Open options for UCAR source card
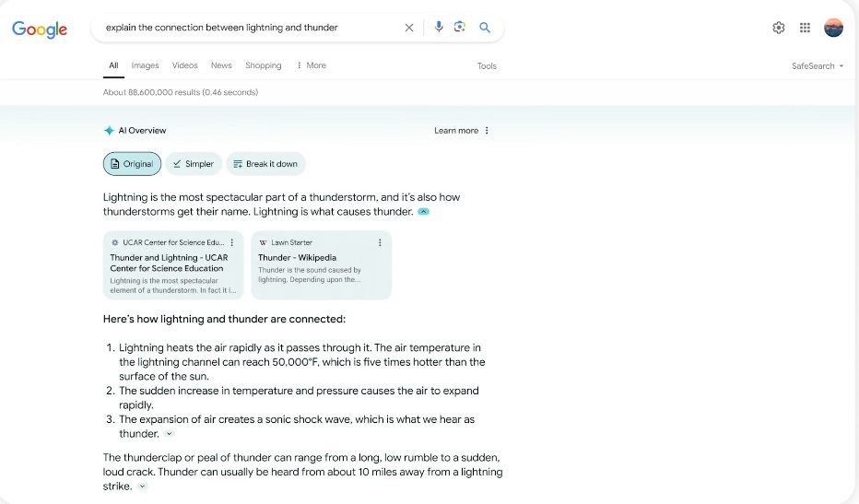This screenshot has width=859, height=504. [231, 242]
